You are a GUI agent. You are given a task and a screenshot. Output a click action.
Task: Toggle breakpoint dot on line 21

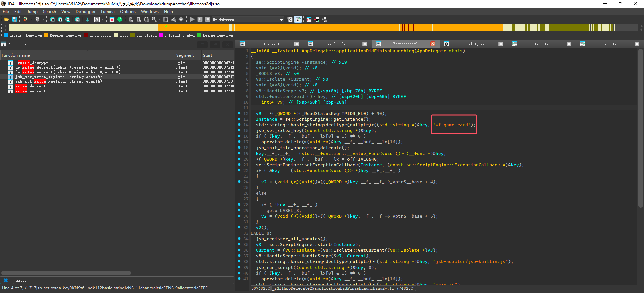coord(239,165)
